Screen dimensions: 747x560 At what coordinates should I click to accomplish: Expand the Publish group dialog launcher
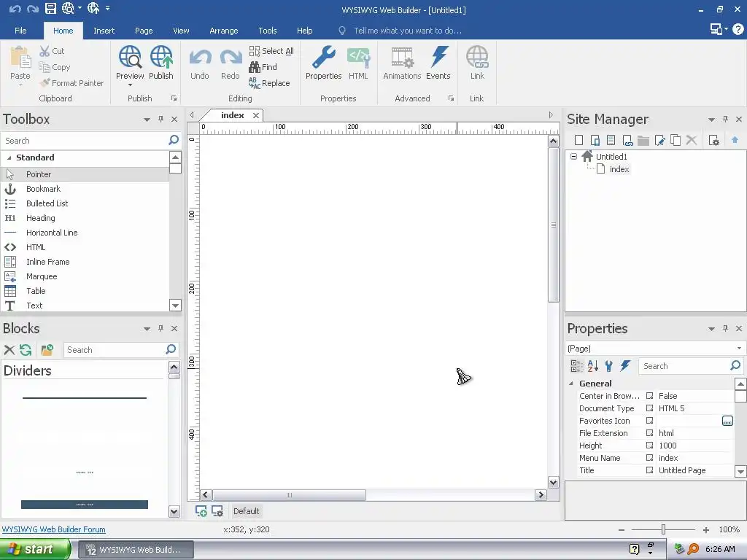(x=174, y=98)
